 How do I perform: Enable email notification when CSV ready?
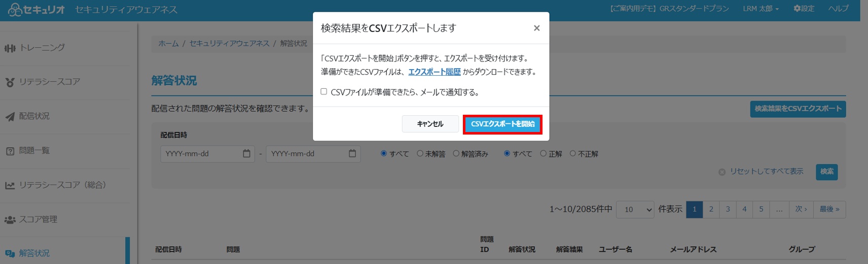click(323, 91)
